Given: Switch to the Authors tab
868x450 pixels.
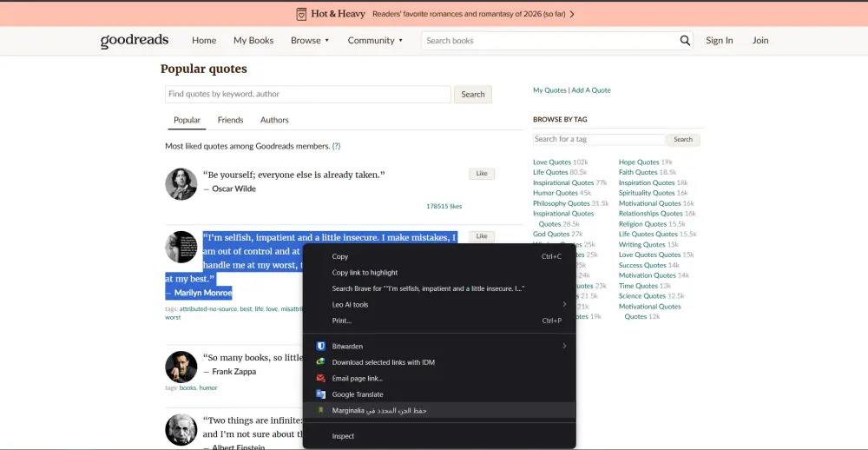Looking at the screenshot, I should point(274,120).
